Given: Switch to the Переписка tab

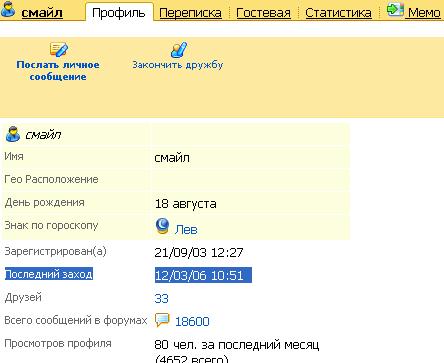Looking at the screenshot, I should pos(190,13).
